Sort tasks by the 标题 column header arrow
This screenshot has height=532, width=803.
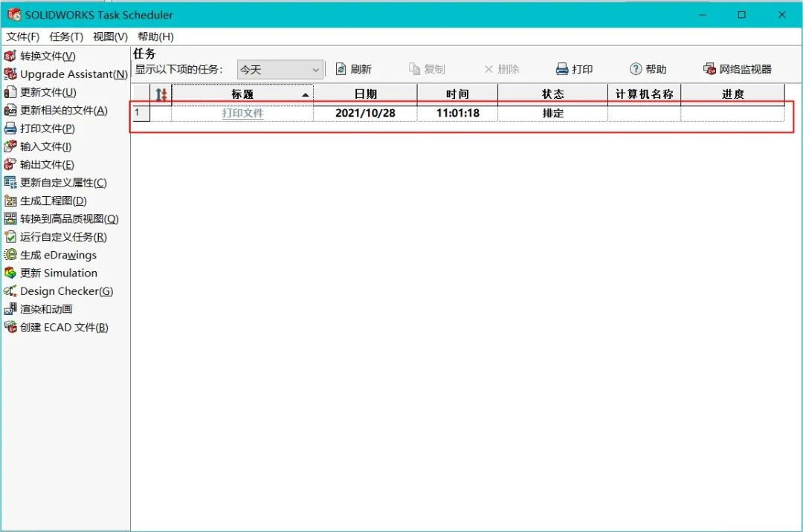pos(306,95)
